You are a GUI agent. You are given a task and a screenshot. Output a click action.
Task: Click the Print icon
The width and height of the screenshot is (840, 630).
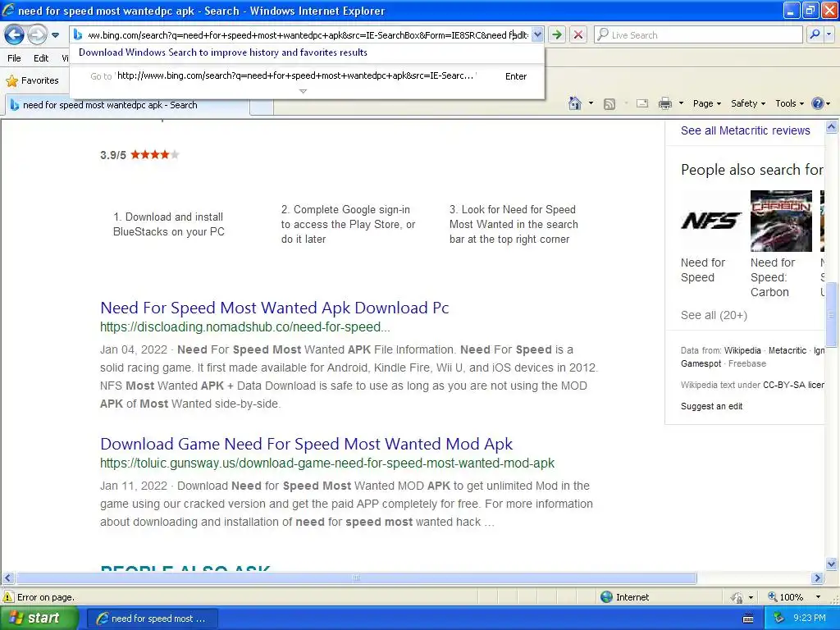(x=664, y=103)
